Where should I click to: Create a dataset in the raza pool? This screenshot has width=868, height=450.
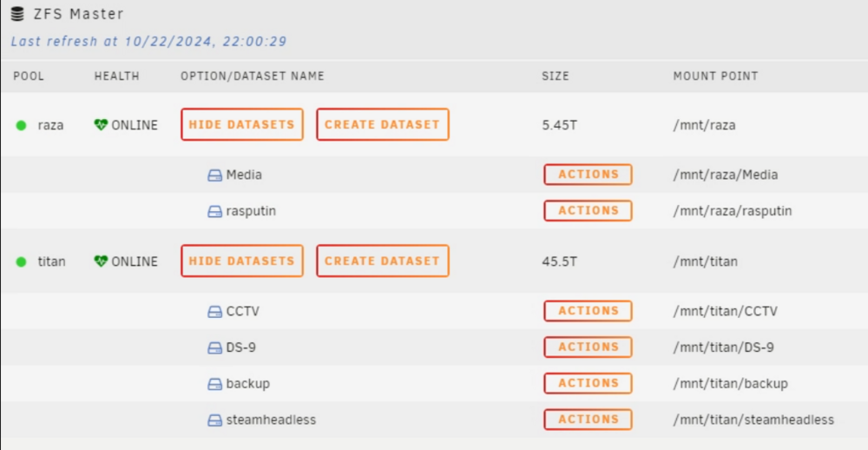click(x=383, y=125)
